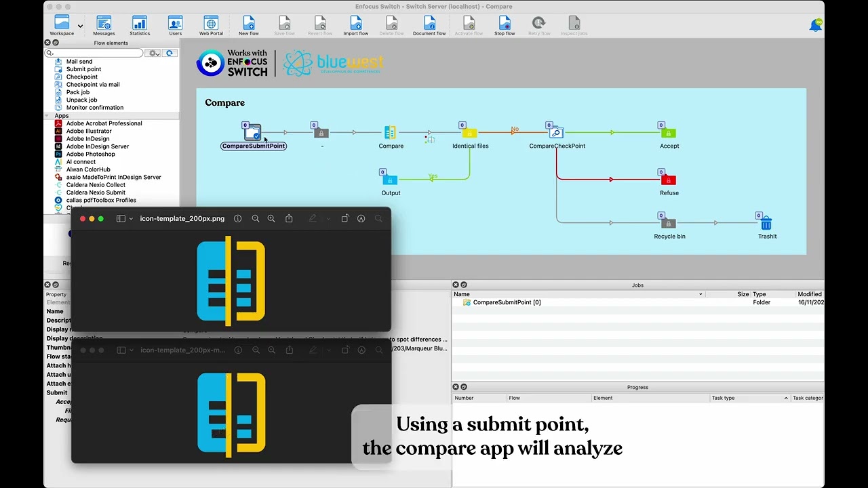Image resolution: width=868 pixels, height=488 pixels.
Task: Select the CompareSubmitPoint node on canvas
Action: (x=252, y=131)
